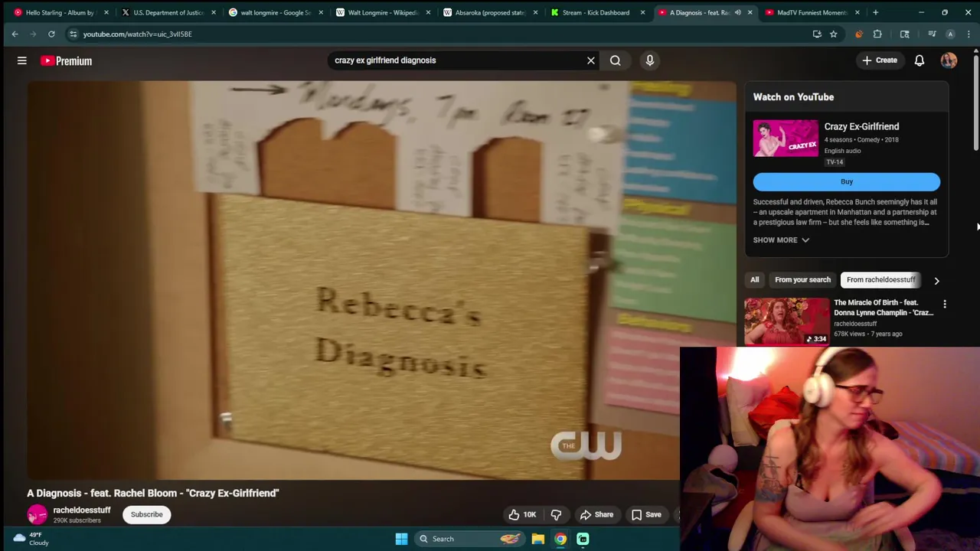Viewport: 980px width, 551px height.
Task: Open the YouTube notifications bell
Action: tap(920, 60)
